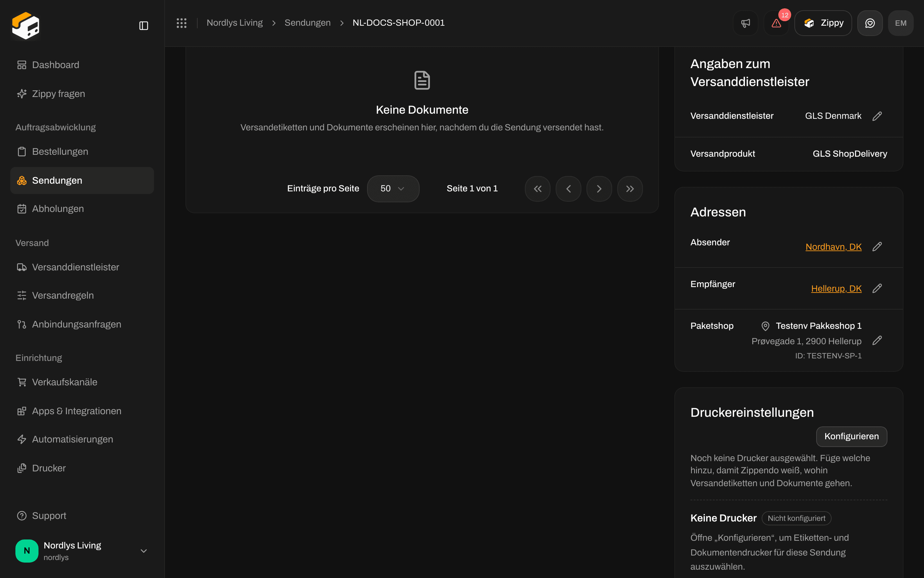Go to the first page button

[538, 188]
